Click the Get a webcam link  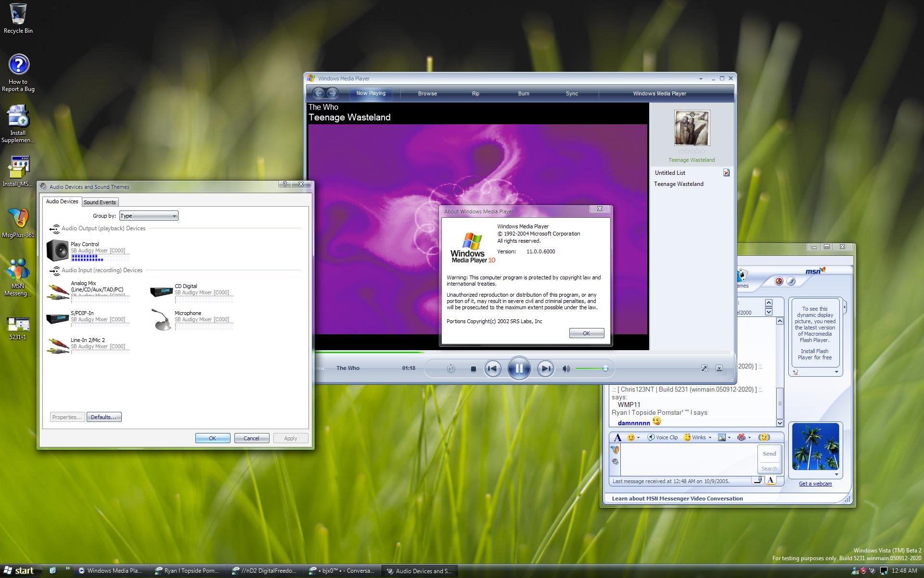(x=815, y=484)
